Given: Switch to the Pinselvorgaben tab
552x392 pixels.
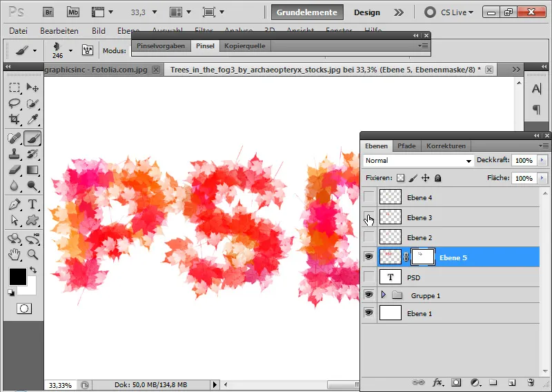Looking at the screenshot, I should [x=161, y=46].
